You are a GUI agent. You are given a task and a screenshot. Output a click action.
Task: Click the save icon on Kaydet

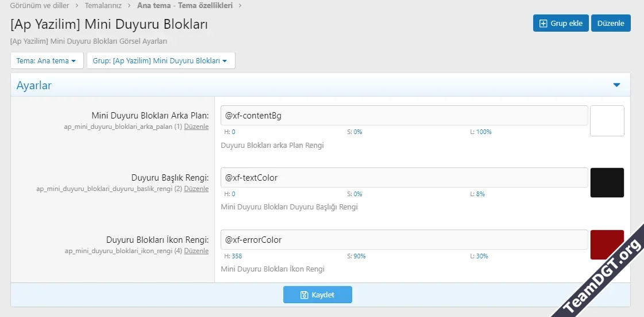click(304, 295)
